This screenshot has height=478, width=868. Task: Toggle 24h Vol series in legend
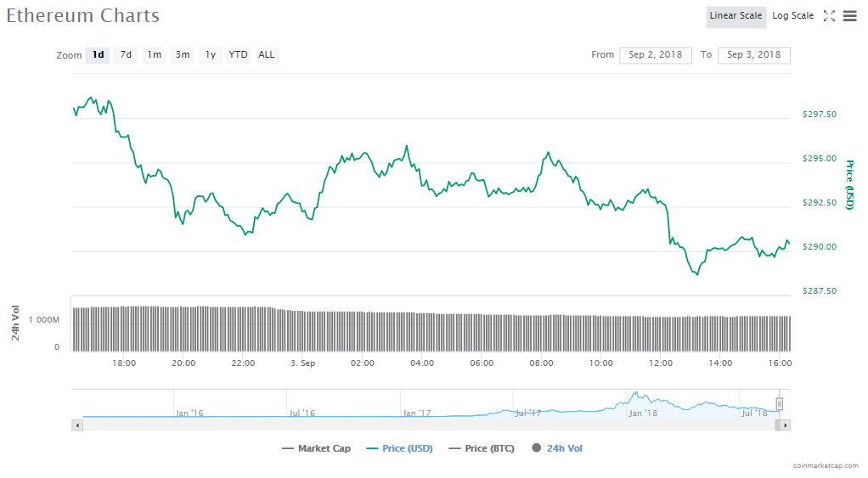[x=557, y=448]
